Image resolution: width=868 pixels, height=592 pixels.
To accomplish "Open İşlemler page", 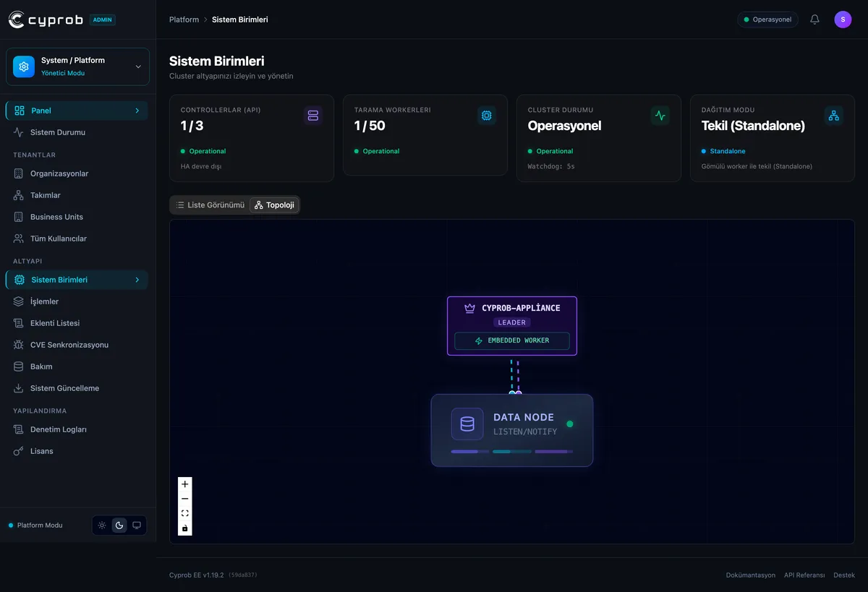I will pyautogui.click(x=77, y=301).
